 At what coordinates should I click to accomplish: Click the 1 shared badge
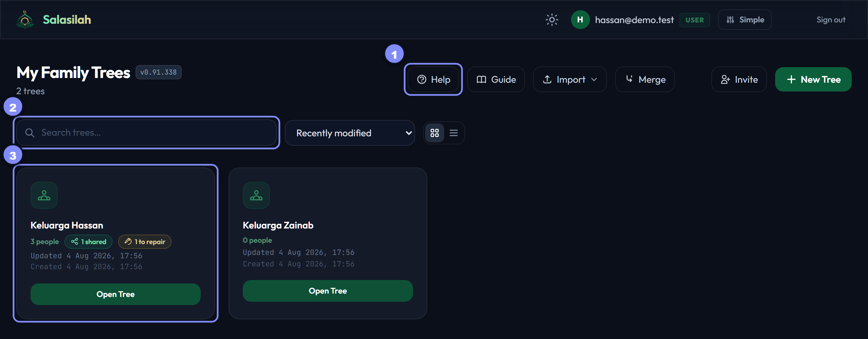click(88, 242)
